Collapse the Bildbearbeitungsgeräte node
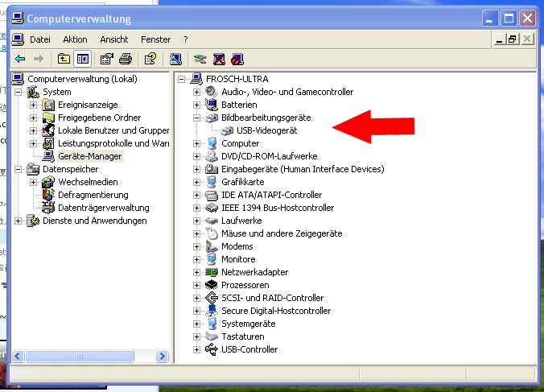The height and width of the screenshot is (392, 544). [x=196, y=118]
